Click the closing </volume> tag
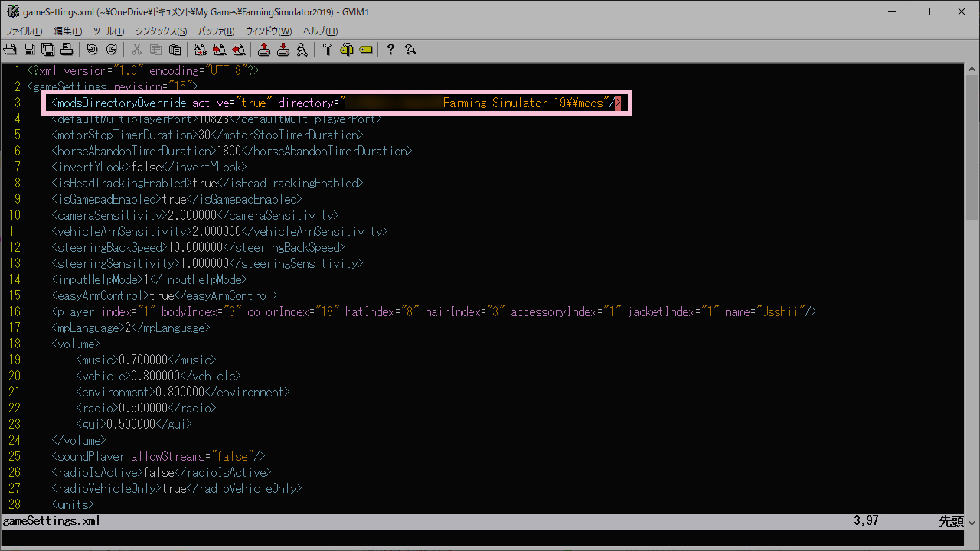 [79, 440]
